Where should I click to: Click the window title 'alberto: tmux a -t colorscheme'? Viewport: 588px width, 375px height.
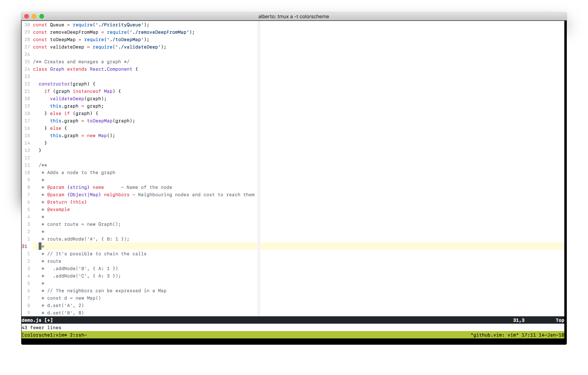click(293, 16)
